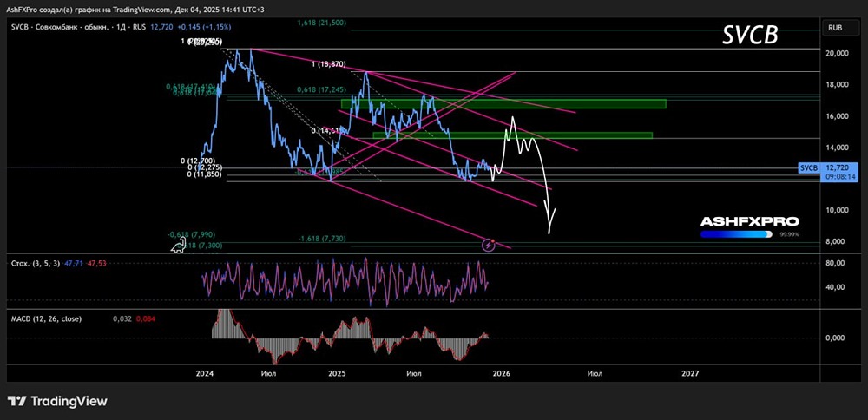Screen dimensions: 868x420
Task: Click the red 47,53 stochastic value
Action: tap(95, 264)
